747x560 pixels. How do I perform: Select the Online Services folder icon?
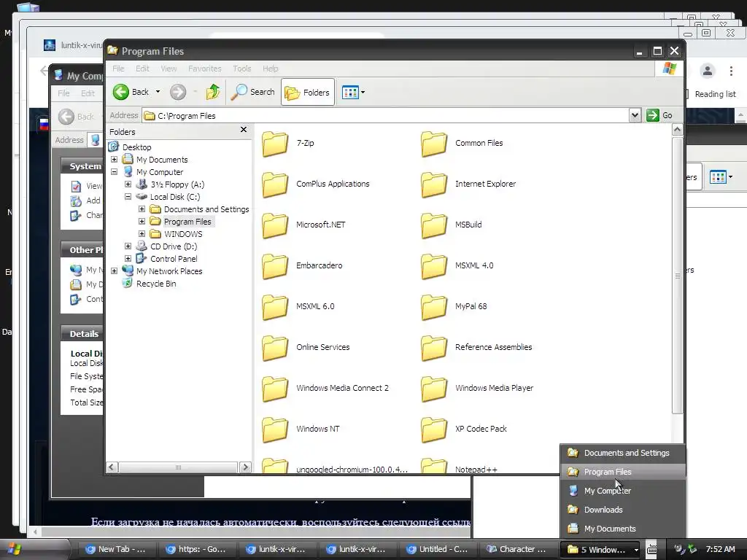click(x=275, y=348)
